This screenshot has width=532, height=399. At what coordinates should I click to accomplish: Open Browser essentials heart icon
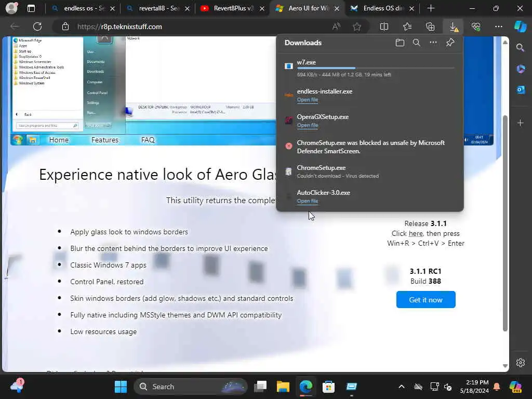click(476, 26)
